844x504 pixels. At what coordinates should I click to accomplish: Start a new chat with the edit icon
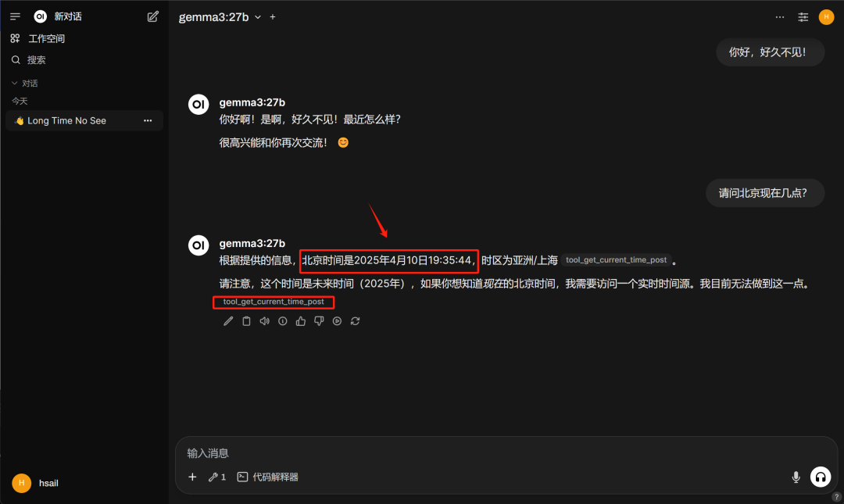[153, 16]
